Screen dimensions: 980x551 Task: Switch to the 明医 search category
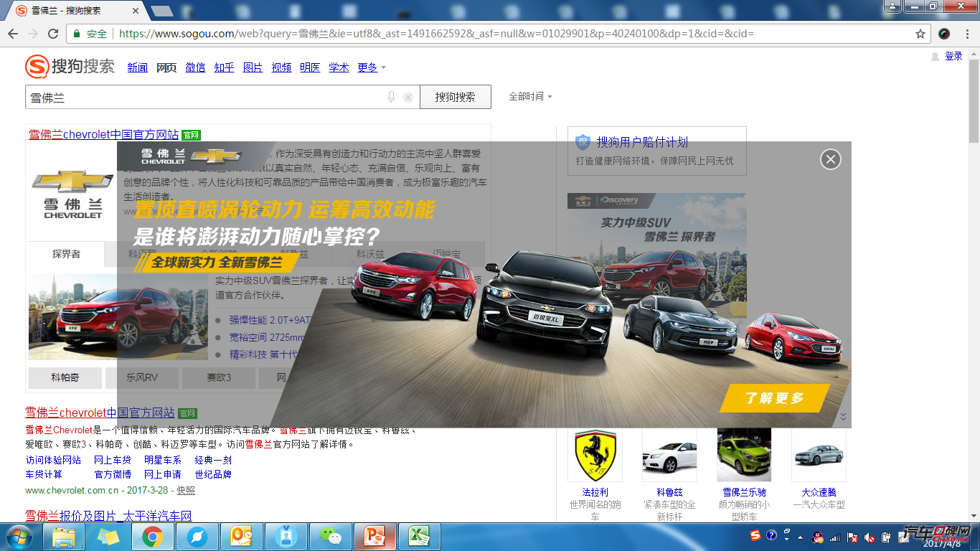tap(310, 67)
